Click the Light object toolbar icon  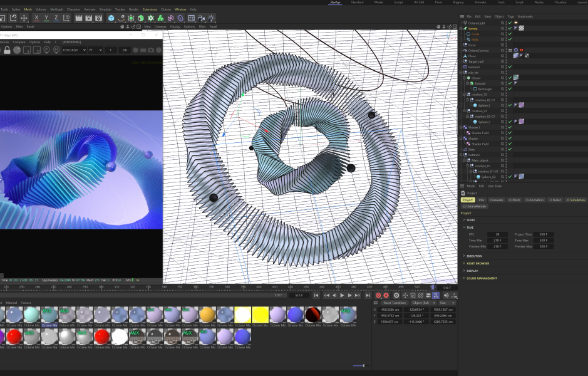(211, 18)
